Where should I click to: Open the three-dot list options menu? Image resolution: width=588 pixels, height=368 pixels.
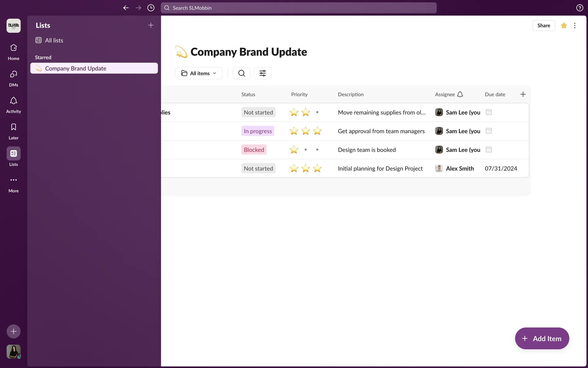pos(575,26)
